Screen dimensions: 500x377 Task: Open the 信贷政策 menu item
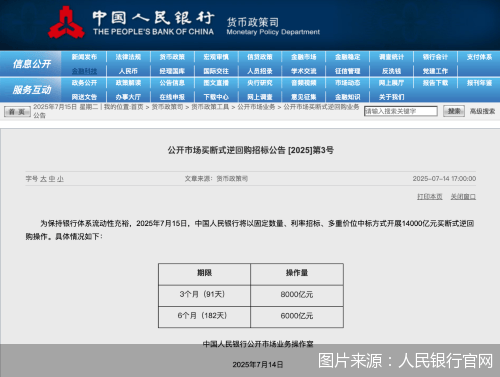[x=260, y=57]
